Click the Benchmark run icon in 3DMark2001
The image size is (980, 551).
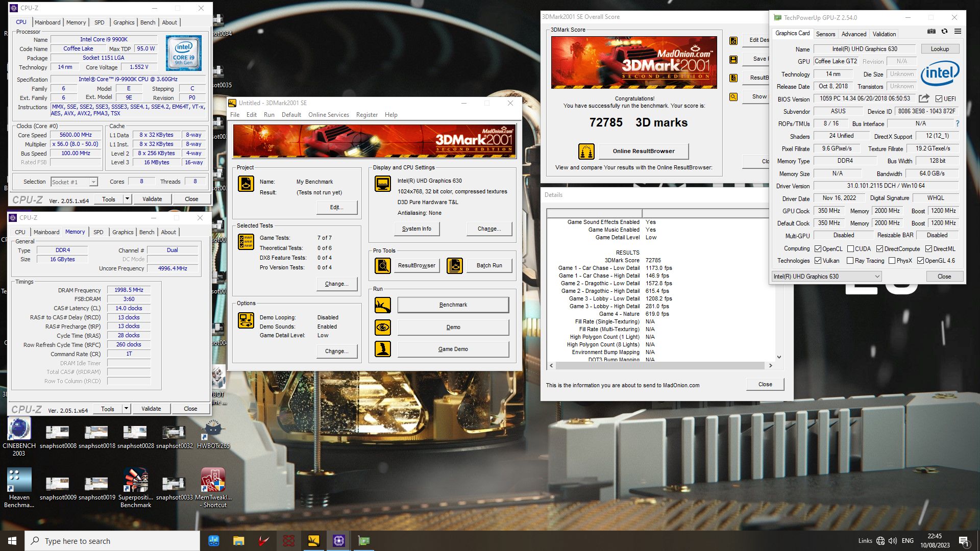[383, 305]
